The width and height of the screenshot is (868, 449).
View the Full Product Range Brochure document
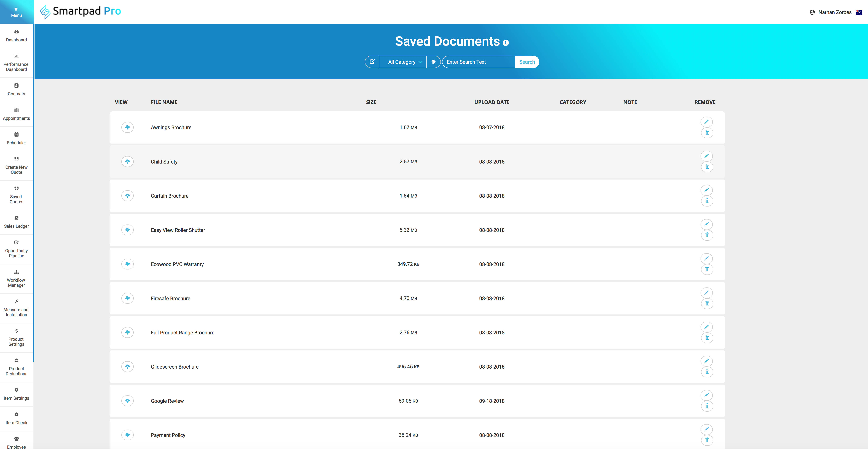[127, 332]
